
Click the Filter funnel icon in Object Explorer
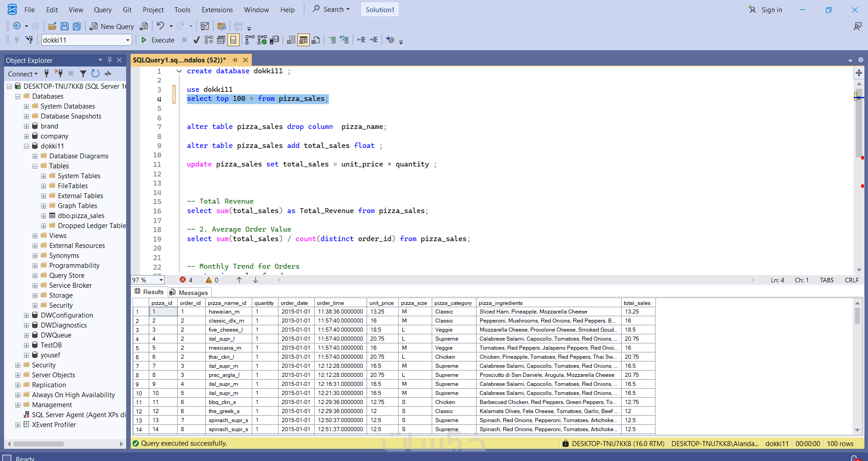point(83,74)
